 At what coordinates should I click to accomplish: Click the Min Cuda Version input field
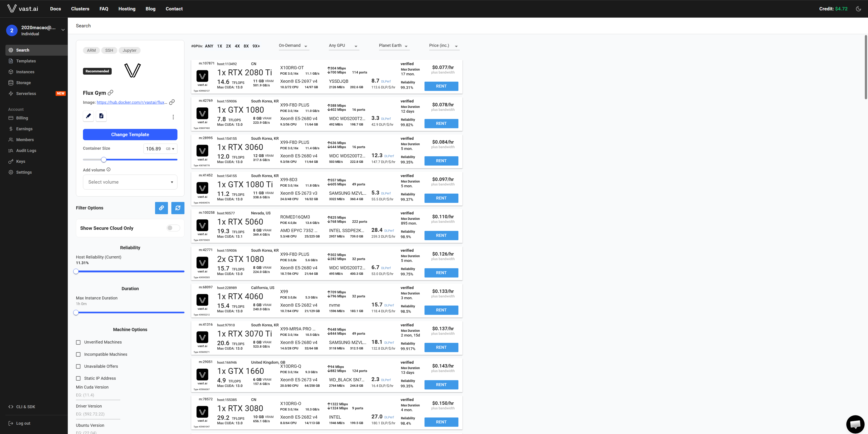tap(98, 395)
